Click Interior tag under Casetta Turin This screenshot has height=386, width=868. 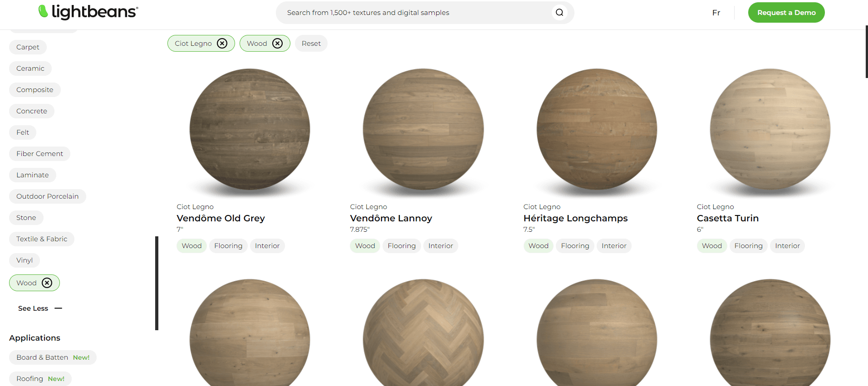[788, 246]
